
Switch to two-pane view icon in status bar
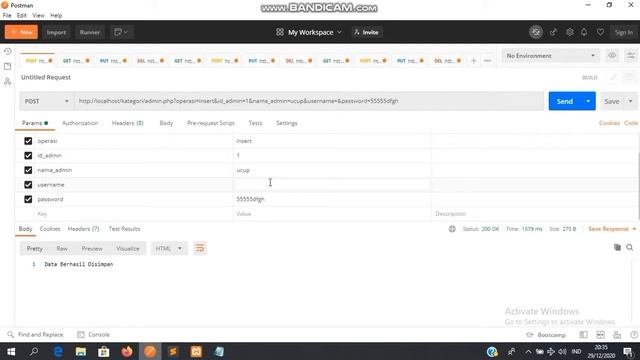[x=600, y=335]
